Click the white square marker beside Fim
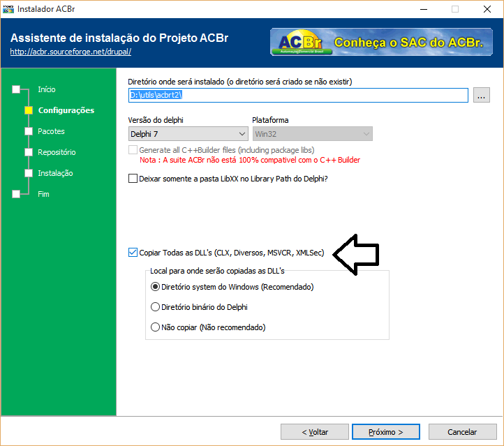The image size is (504, 446). [x=16, y=194]
